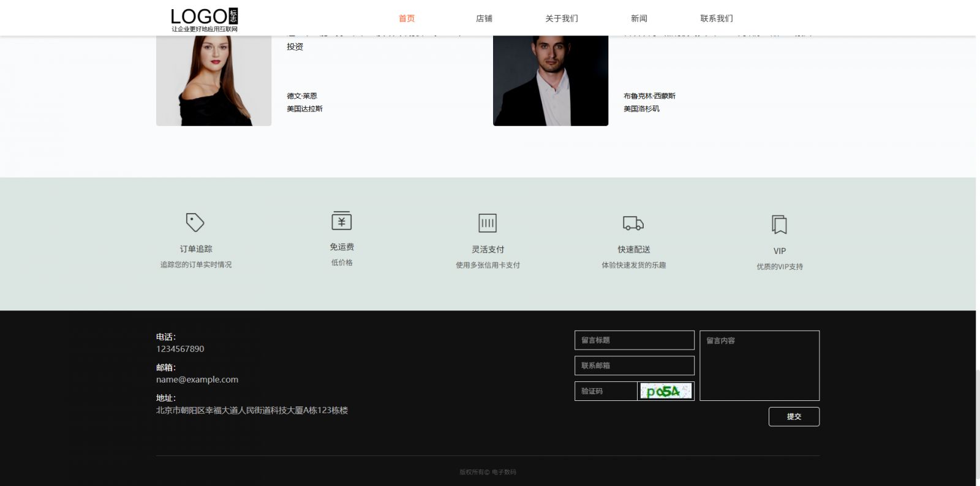Refresh the captcha image
Screen dimensions: 980x486
pyautogui.click(x=666, y=391)
